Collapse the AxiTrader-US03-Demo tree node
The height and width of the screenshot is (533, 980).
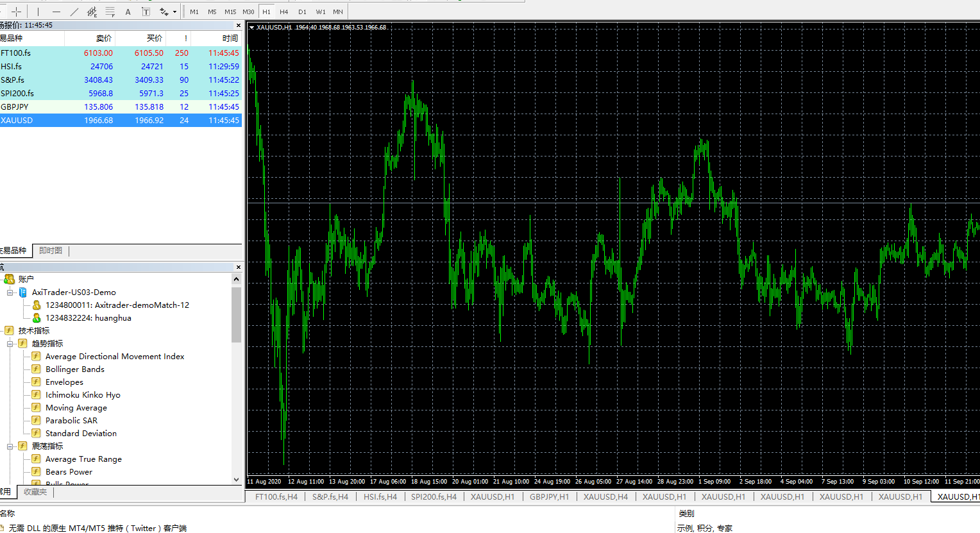pyautogui.click(x=10, y=292)
